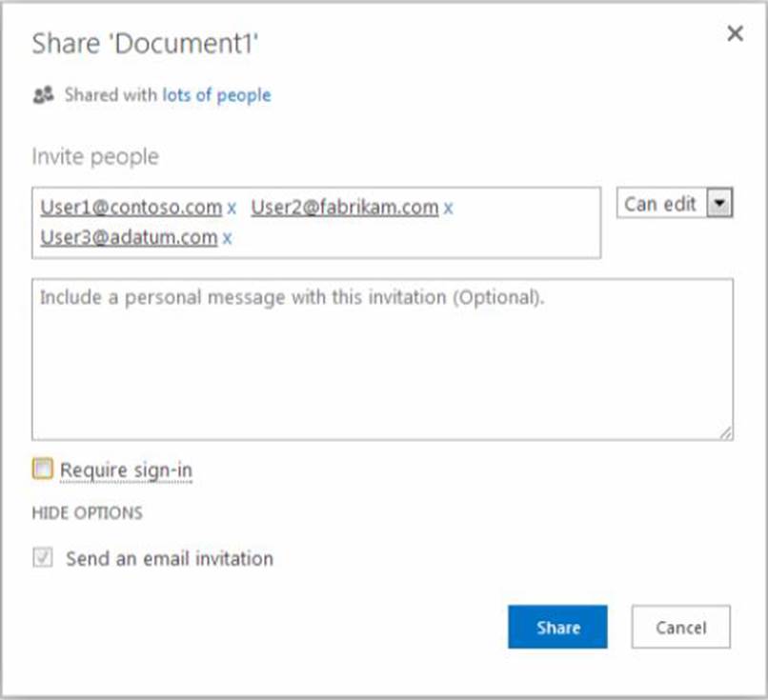Select the User2@fabrikam.com recipient
768x700 pixels.
pyautogui.click(x=345, y=208)
